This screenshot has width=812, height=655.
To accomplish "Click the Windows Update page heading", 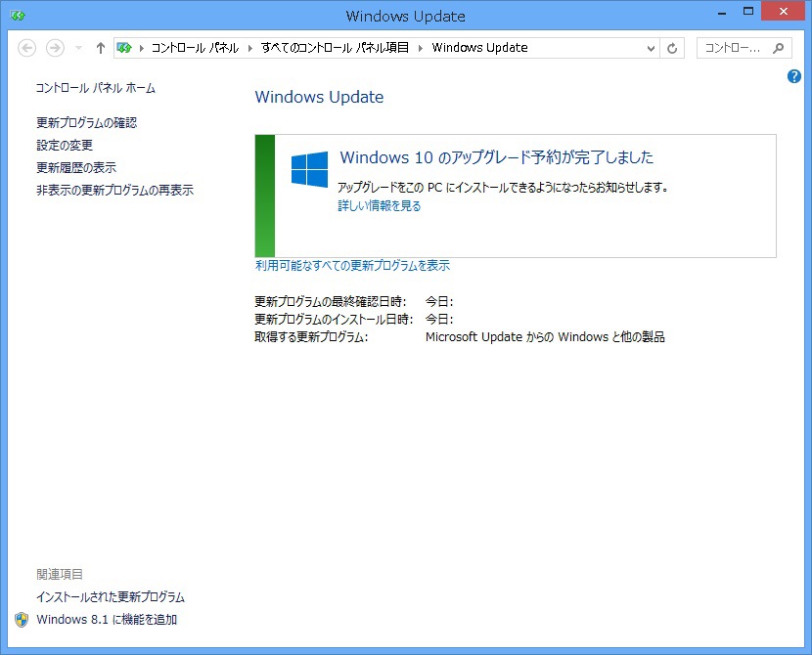I will click(319, 97).
